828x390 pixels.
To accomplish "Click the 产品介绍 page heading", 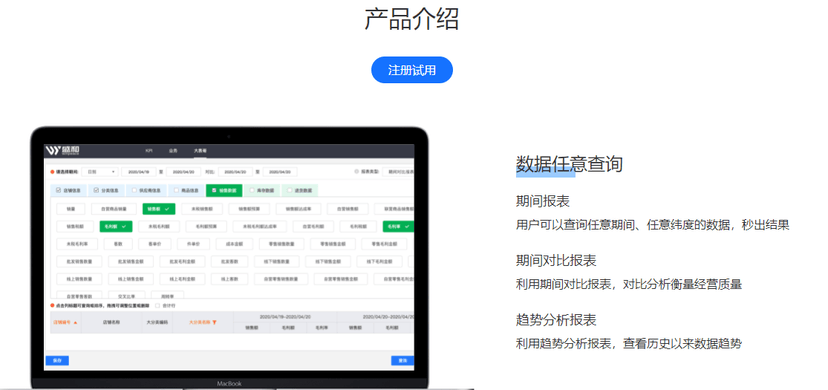I will click(412, 19).
